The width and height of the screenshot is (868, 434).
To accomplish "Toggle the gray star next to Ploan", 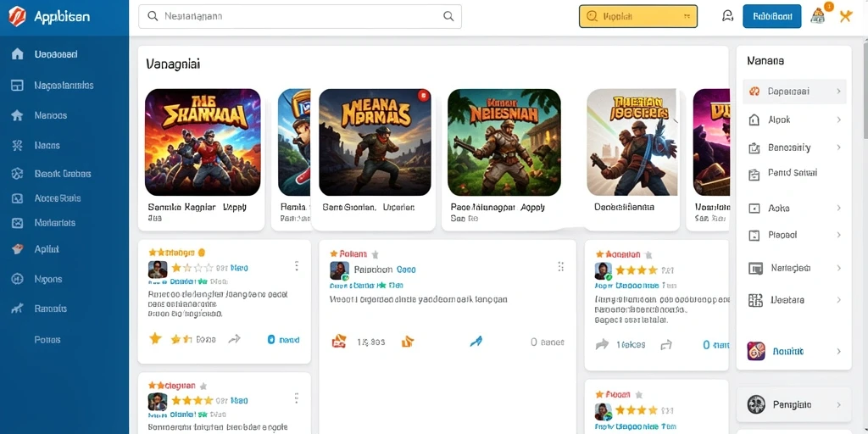I will click(x=638, y=395).
